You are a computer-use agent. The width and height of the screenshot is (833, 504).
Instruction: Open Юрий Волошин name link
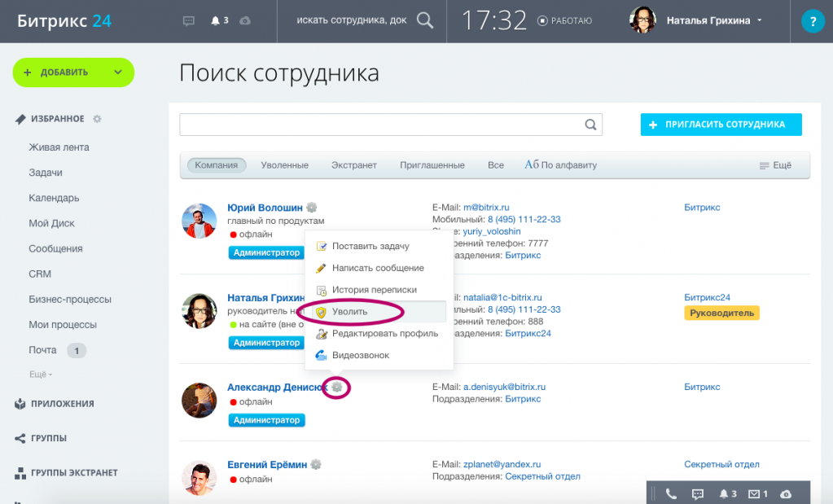pyautogui.click(x=265, y=208)
